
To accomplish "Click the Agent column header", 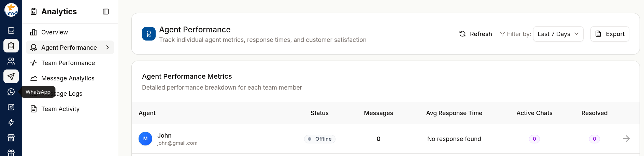I will click(x=147, y=113).
